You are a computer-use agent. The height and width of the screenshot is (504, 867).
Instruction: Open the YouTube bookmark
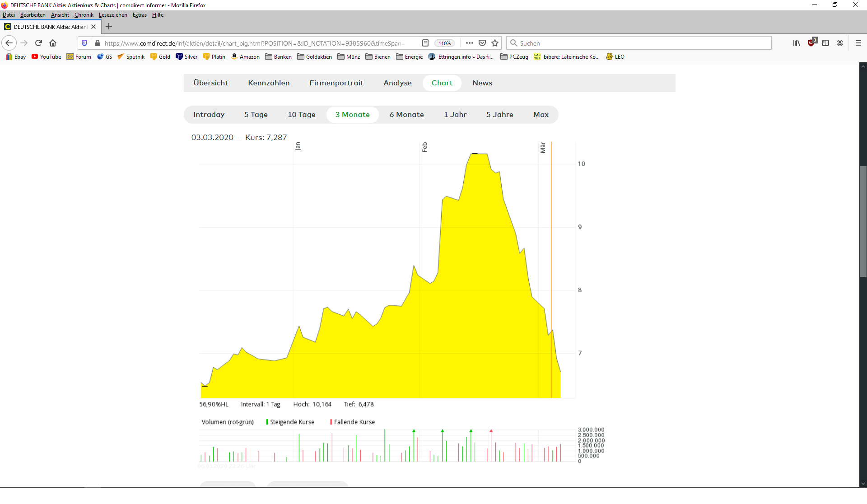46,56
